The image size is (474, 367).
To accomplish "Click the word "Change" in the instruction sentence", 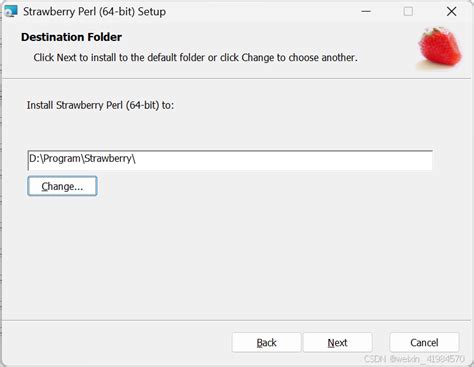I will click(258, 58).
